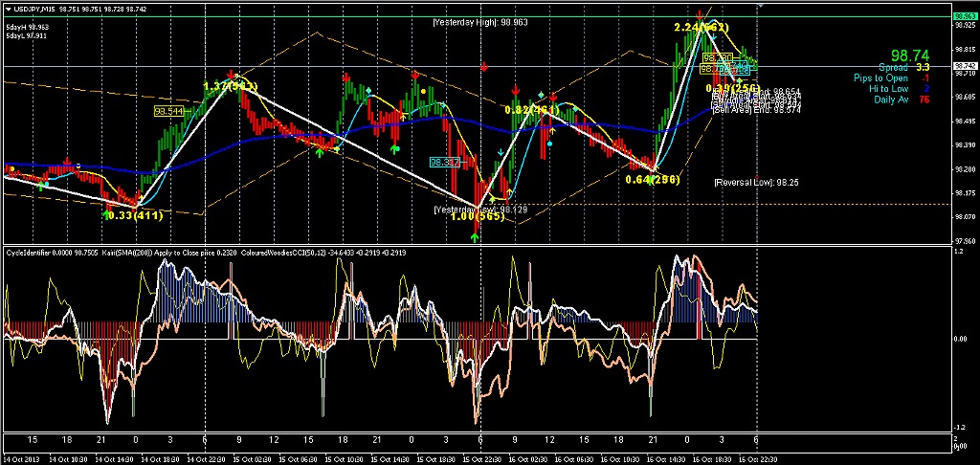Select the 0.39(256) swing label
980x465 pixels.
[732, 87]
